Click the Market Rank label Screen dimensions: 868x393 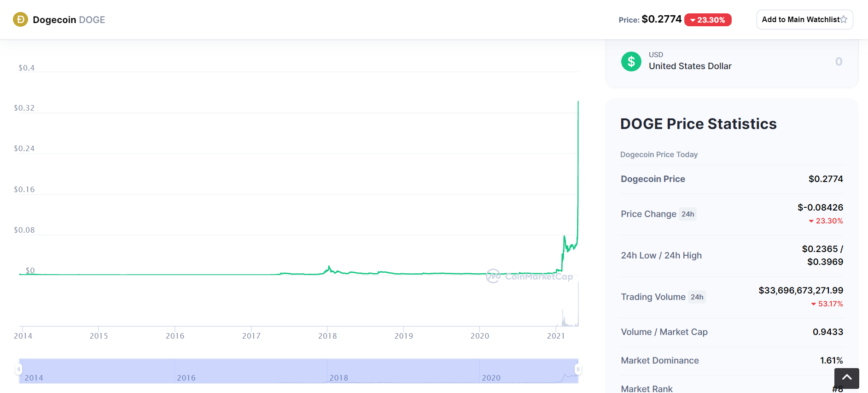[647, 389]
